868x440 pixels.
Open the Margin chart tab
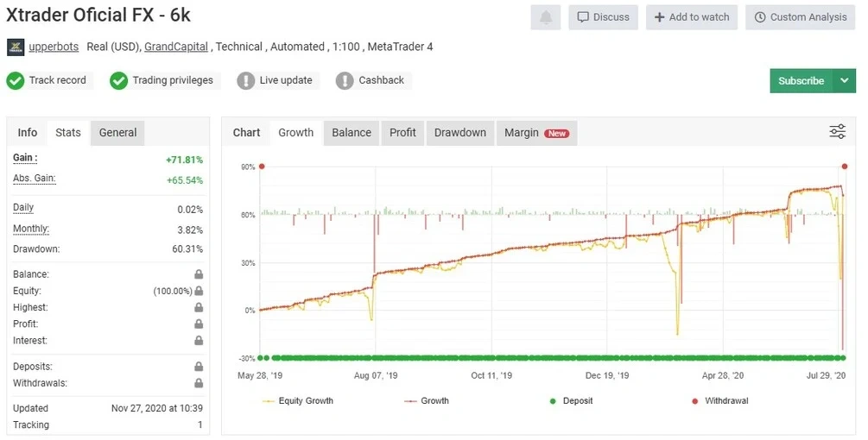click(x=535, y=132)
